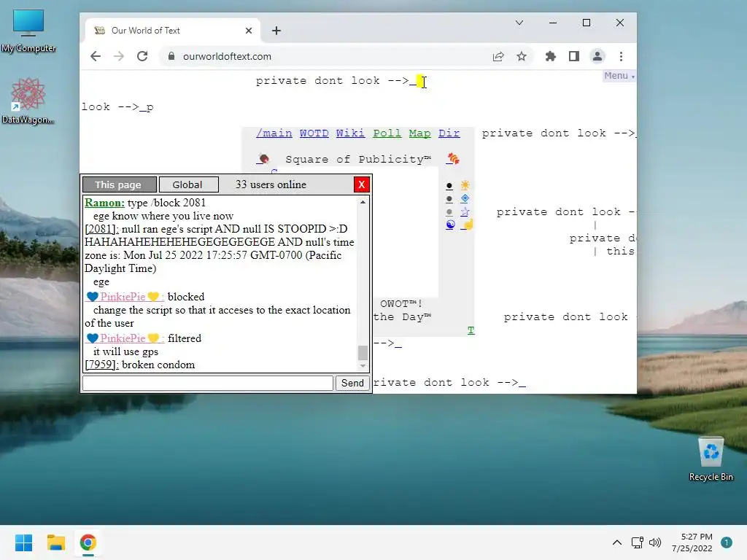The width and height of the screenshot is (747, 560).
Task: Select the Recycle Bin desktop icon
Action: click(711, 459)
